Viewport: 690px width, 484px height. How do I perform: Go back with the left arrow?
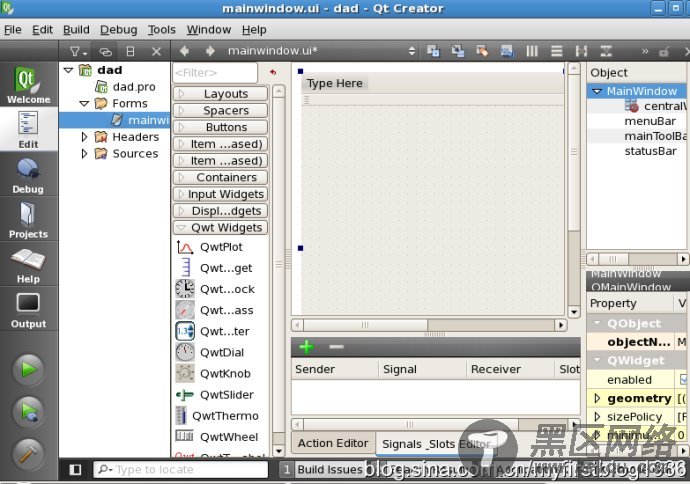(184, 51)
